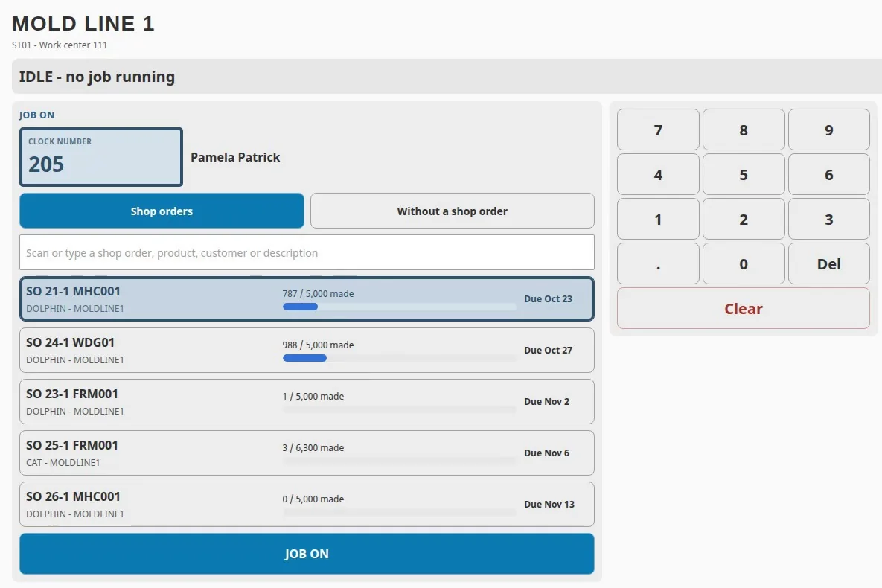The image size is (882, 588).
Task: Click the shop order search field
Action: tap(307, 252)
